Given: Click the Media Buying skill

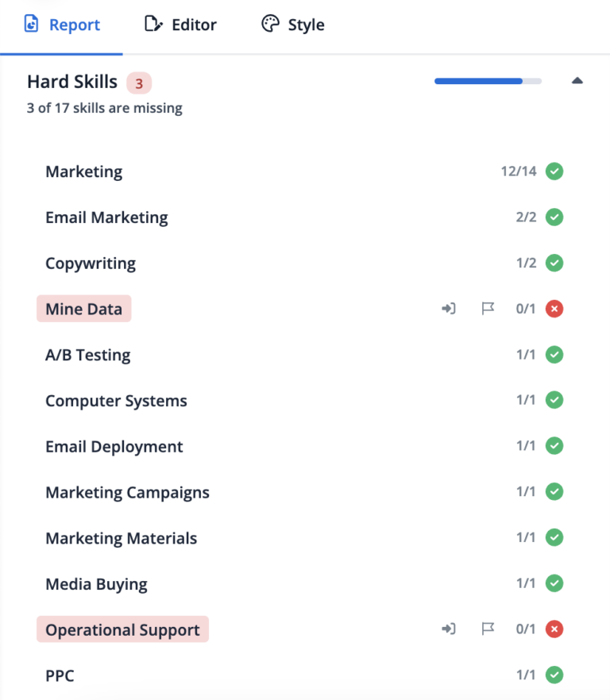Looking at the screenshot, I should pyautogui.click(x=96, y=584).
